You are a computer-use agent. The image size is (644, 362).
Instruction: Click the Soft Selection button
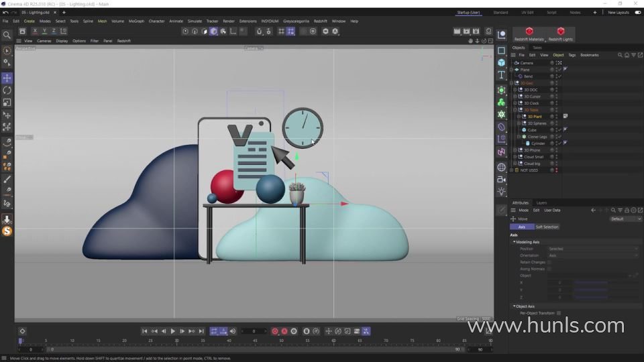[547, 227]
